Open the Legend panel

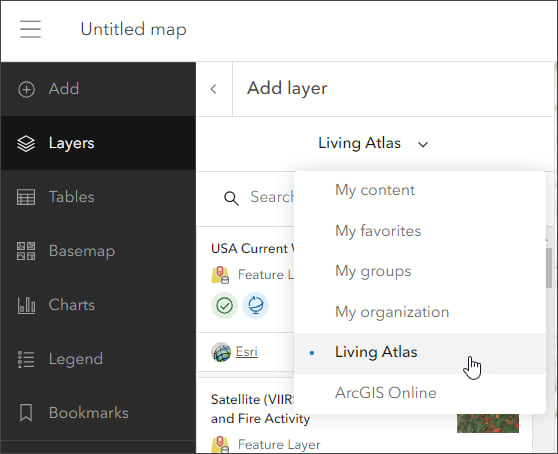pos(98,359)
